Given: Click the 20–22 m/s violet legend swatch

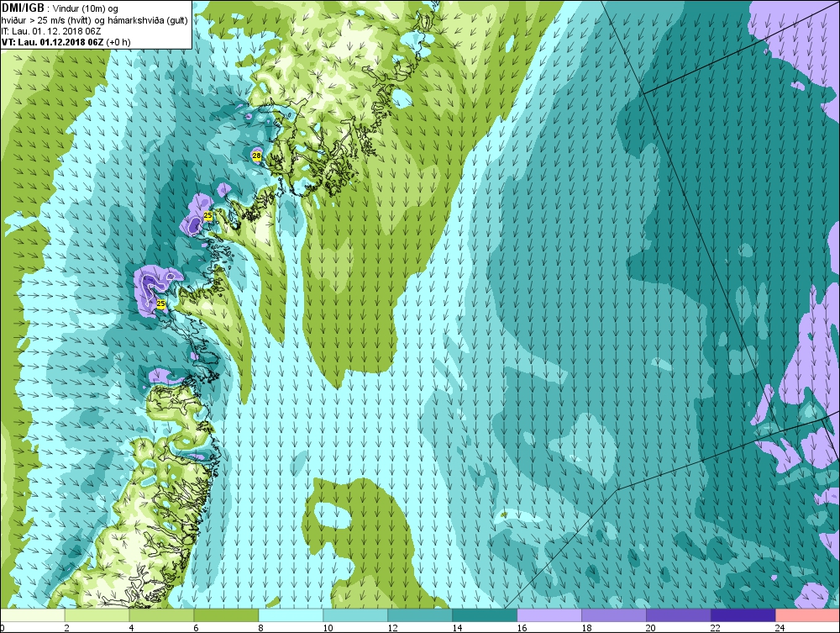Looking at the screenshot, I should tap(678, 615).
